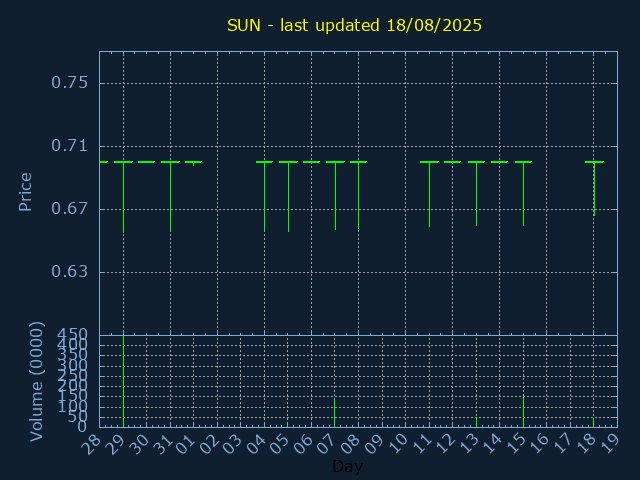
Task: Select the volume bar on day 07
Action: tap(335, 413)
